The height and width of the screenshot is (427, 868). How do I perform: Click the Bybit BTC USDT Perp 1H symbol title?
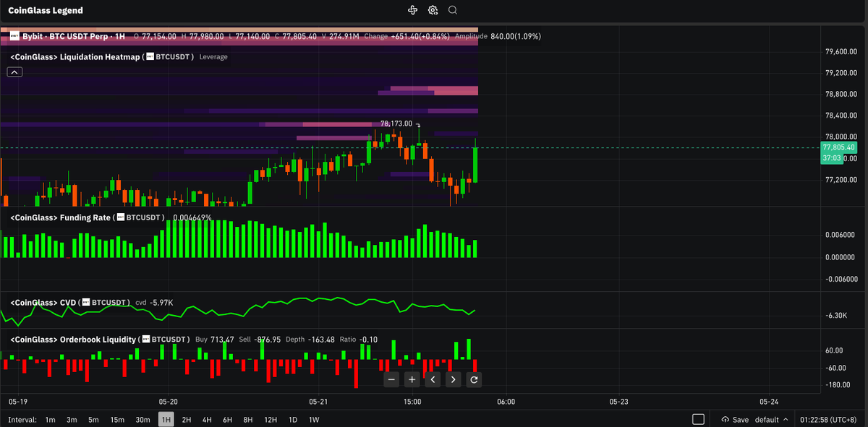(75, 36)
